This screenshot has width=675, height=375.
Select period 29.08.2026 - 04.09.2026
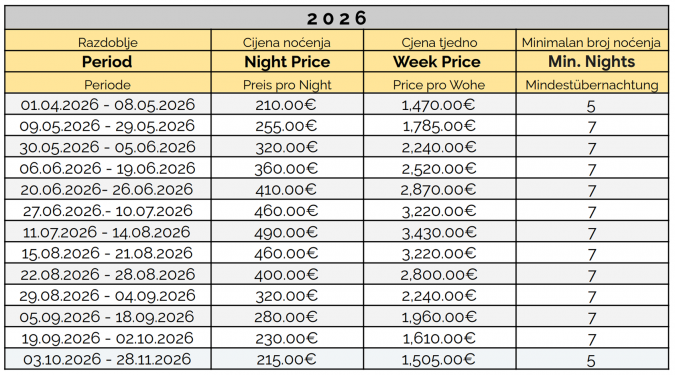pos(108,296)
